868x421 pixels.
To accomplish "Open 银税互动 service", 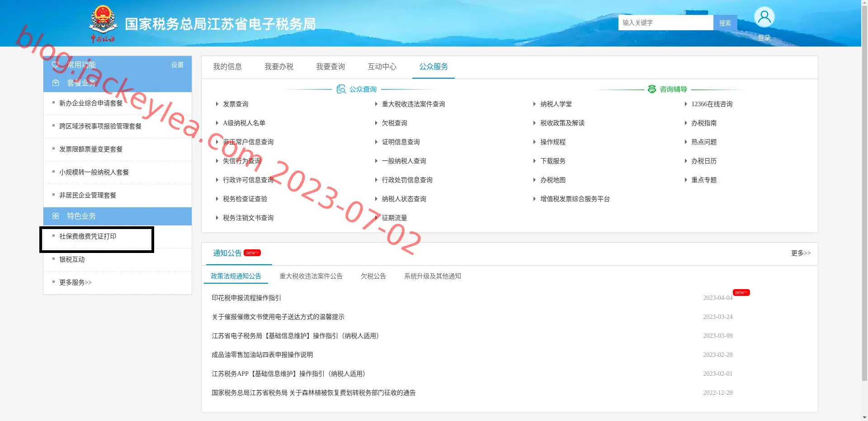I will coord(72,259).
